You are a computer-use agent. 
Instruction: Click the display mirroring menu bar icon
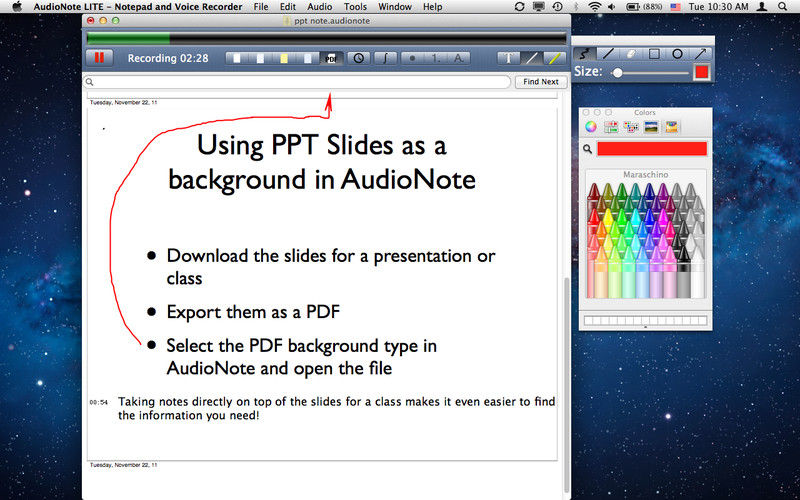538,7
